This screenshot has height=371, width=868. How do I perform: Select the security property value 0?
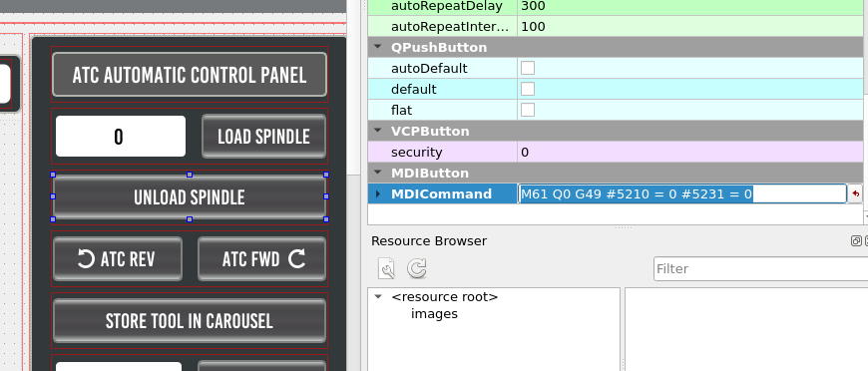point(690,152)
